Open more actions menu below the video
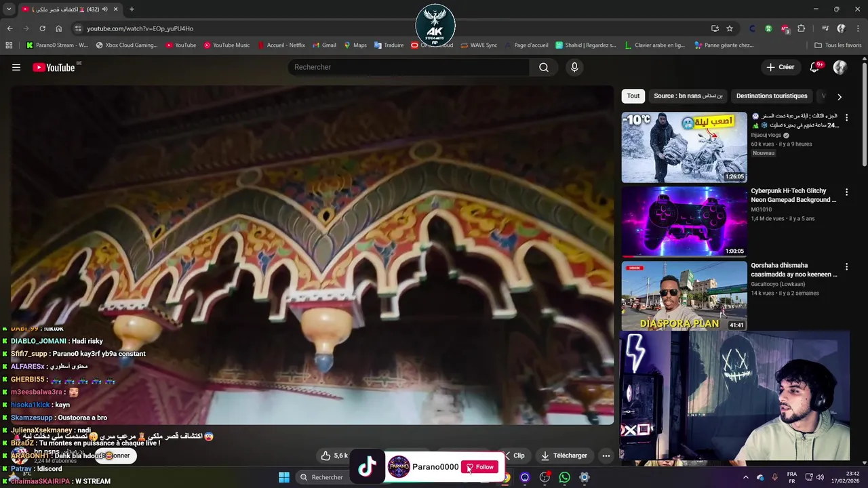 [606, 455]
